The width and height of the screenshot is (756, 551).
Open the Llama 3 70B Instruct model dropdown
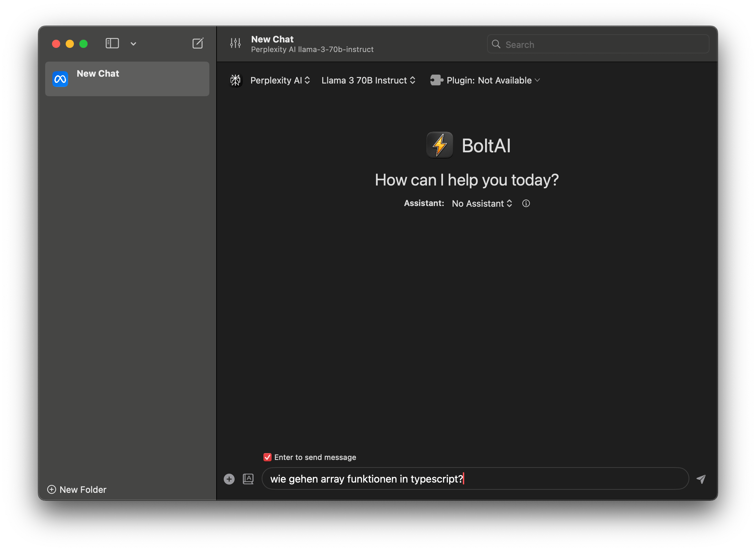pyautogui.click(x=368, y=80)
